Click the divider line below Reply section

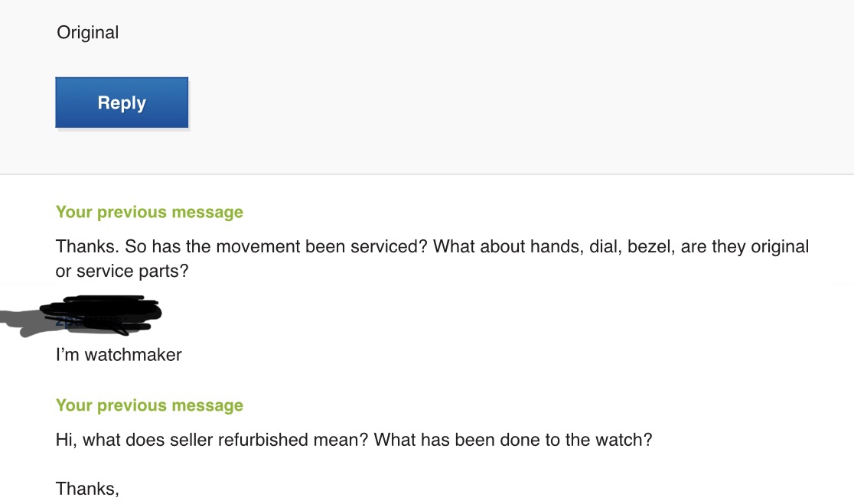pos(427,174)
